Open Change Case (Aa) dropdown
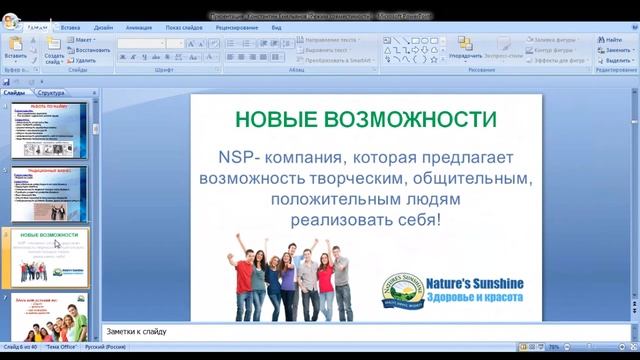 194,57
